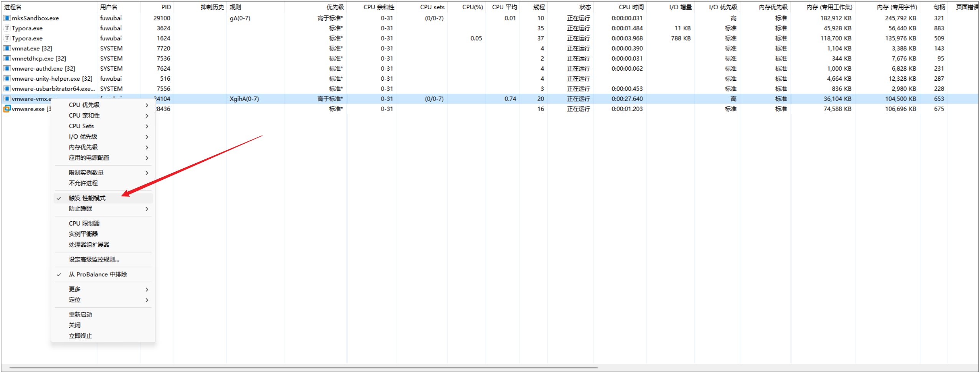The image size is (980, 373).
Task: Expand the 应用的电源配置 submenu
Action: pos(104,158)
